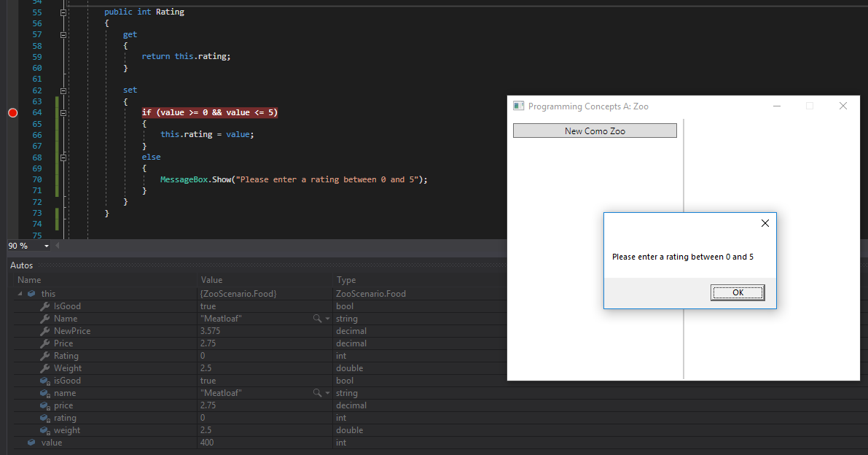Click the Value column header in Autos
868x455 pixels.
coord(212,280)
